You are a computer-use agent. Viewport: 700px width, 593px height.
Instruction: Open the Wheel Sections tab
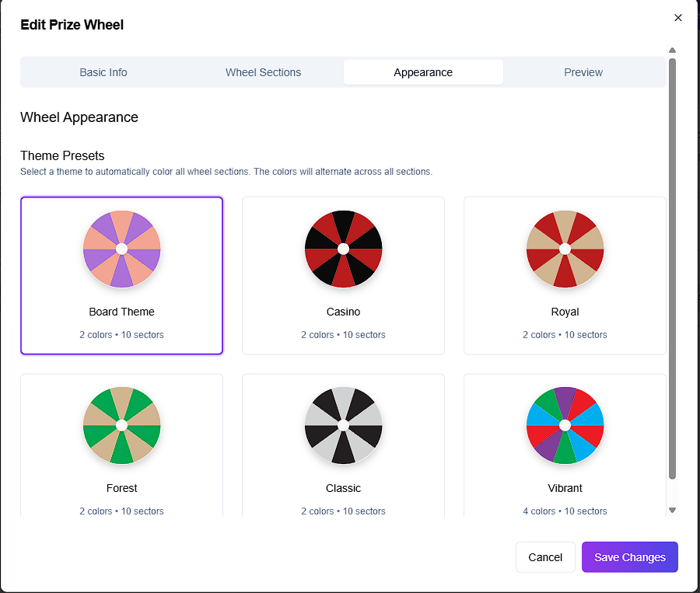click(x=263, y=72)
